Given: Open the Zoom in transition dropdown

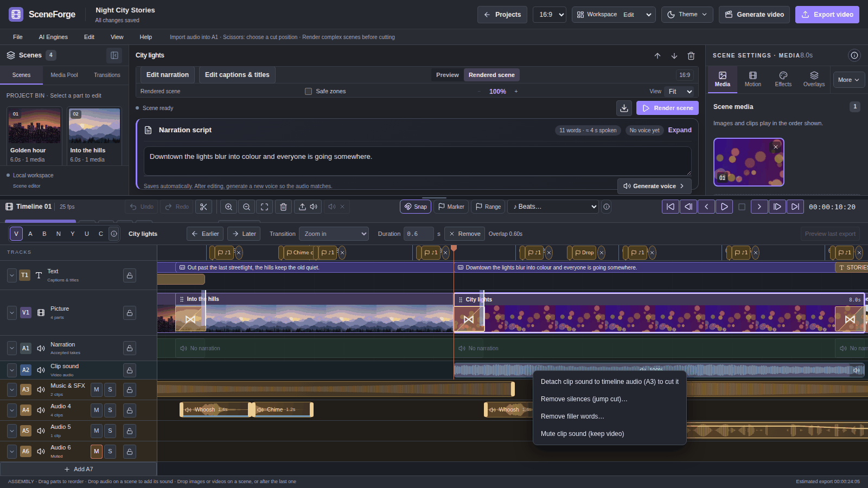Looking at the screenshot, I should 334,234.
